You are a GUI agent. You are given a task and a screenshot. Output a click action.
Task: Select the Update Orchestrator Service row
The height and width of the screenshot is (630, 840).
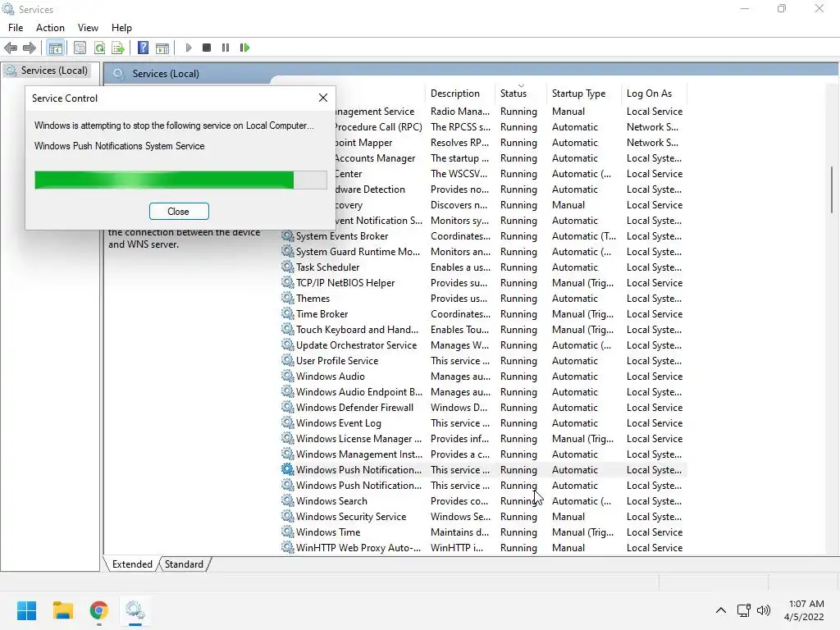coord(483,345)
